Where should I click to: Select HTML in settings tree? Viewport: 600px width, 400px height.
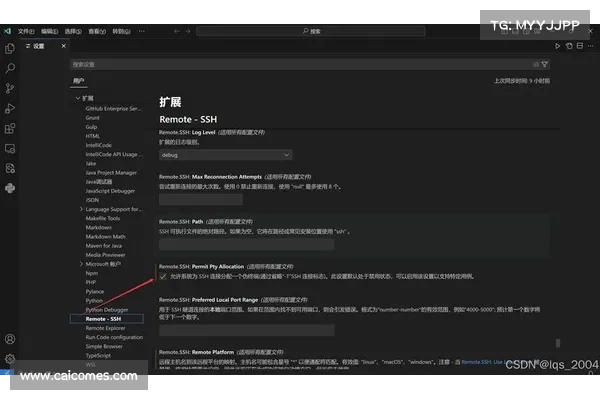click(x=93, y=136)
